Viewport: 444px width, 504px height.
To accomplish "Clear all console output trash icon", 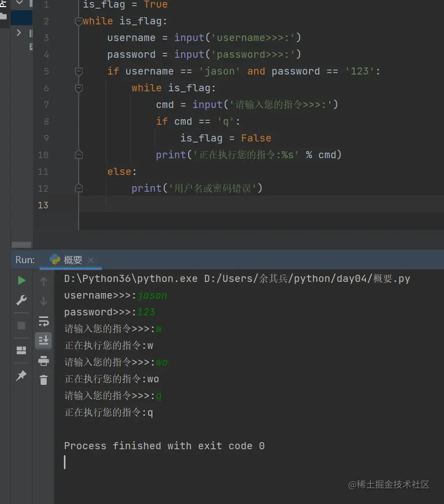I will point(44,380).
